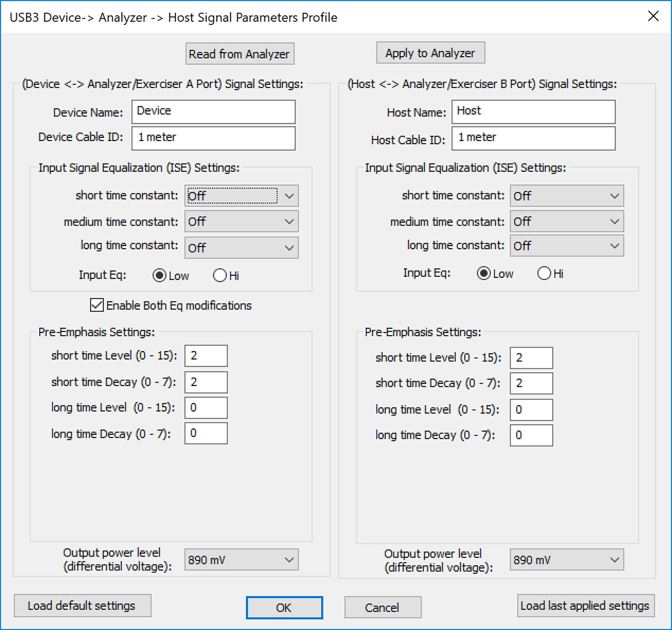Click the Apply to Analyzer button

coord(430,53)
